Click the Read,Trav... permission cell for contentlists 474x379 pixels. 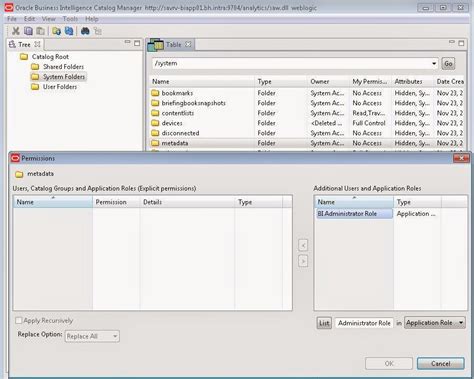click(369, 113)
